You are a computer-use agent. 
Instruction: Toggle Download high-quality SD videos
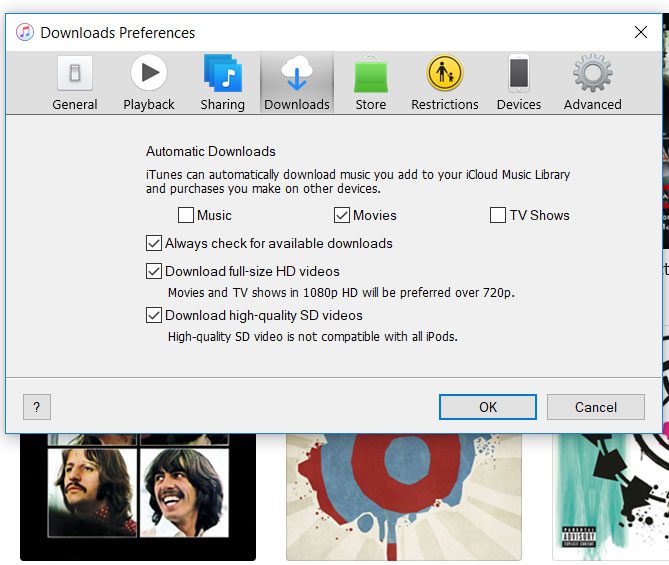click(154, 315)
